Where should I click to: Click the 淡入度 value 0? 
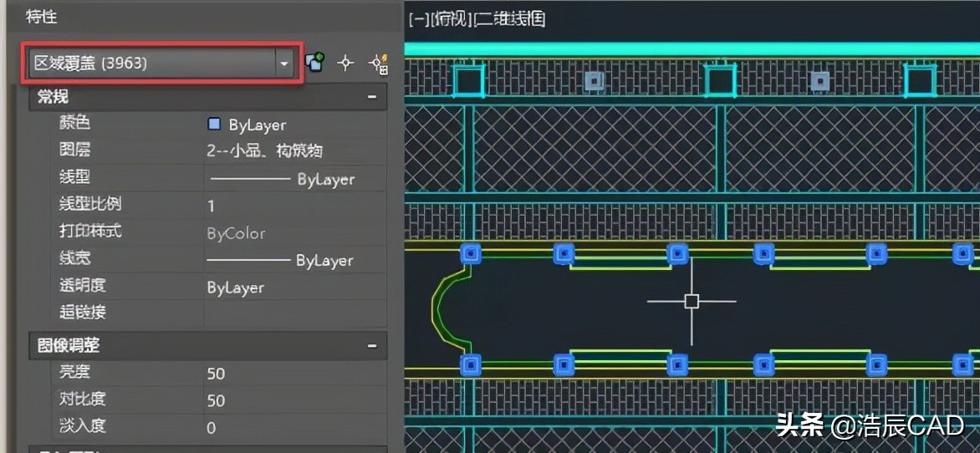(212, 428)
